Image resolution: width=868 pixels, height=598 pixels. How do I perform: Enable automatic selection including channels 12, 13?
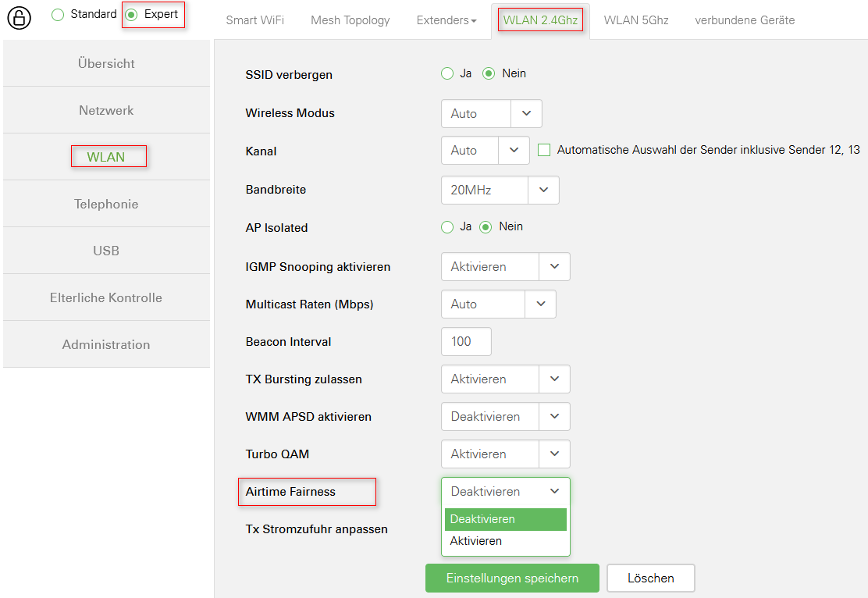pyautogui.click(x=544, y=150)
